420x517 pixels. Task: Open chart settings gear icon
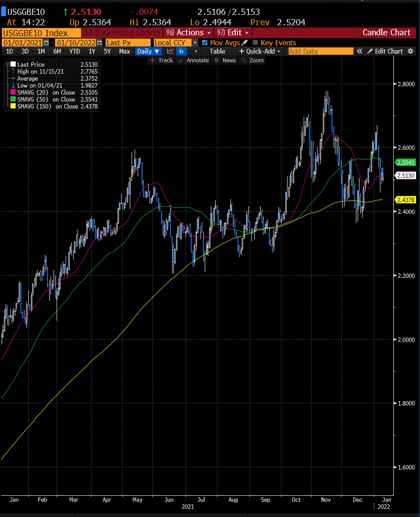pos(410,51)
